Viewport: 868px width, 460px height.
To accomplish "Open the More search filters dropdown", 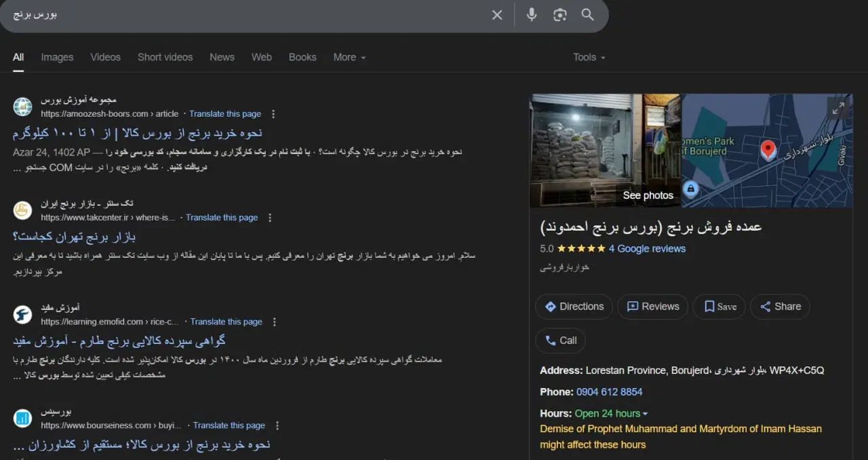I will [349, 57].
